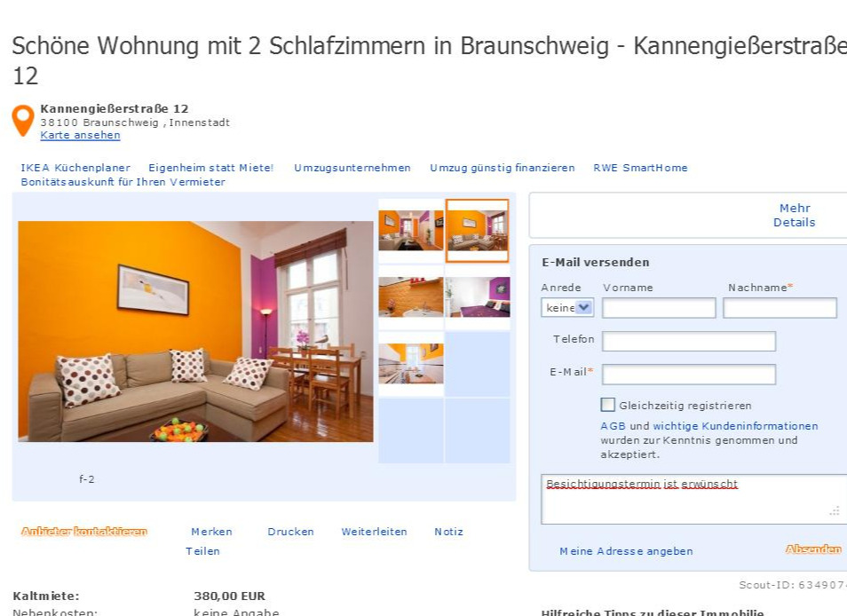The image size is (847, 616).
Task: Select the highlighted sofa thumbnail
Action: click(x=477, y=231)
